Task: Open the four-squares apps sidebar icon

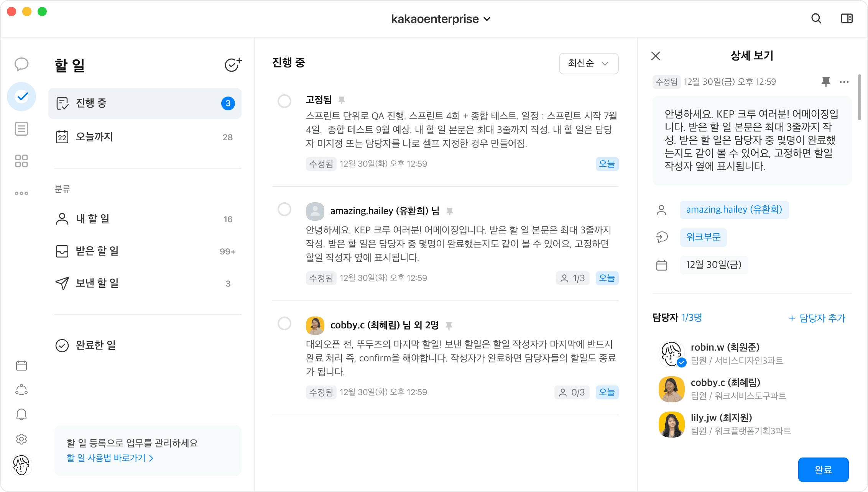Action: coord(21,161)
